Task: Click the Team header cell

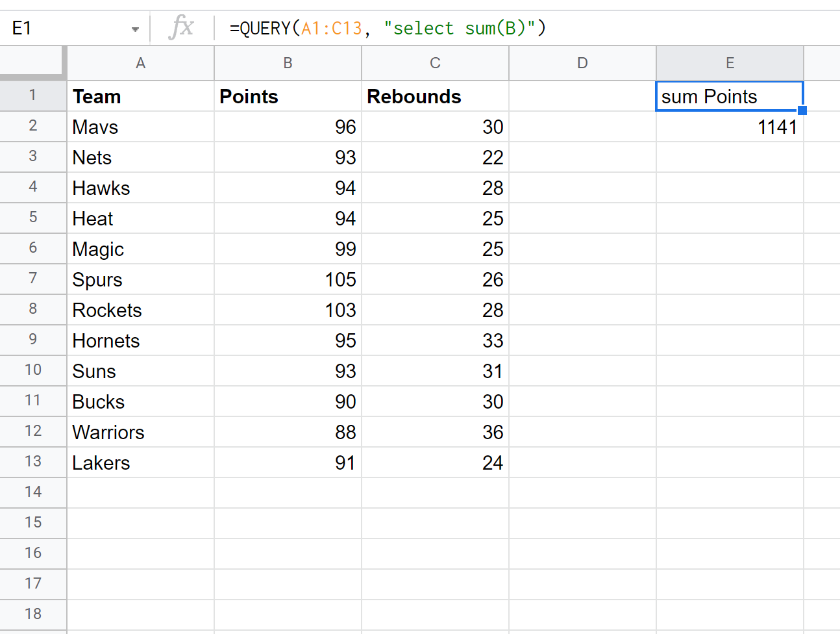Action: [x=140, y=96]
